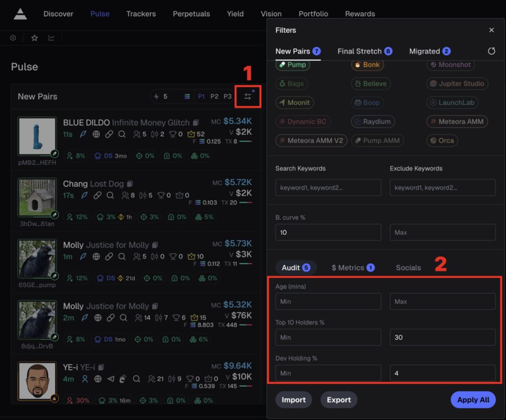The height and width of the screenshot is (420, 506).
Task: Copy the YE-i token name icon
Action: [x=101, y=367]
